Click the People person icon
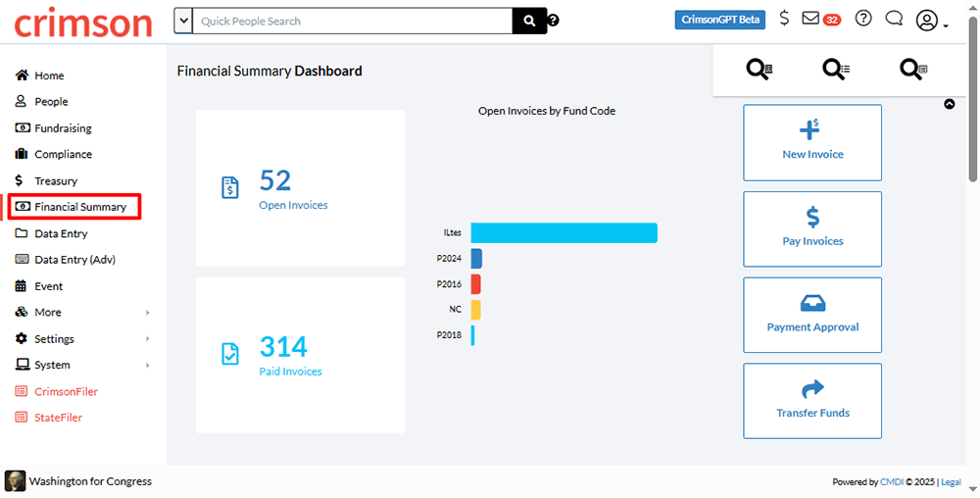This screenshot has height=498, width=980. pyautogui.click(x=21, y=101)
